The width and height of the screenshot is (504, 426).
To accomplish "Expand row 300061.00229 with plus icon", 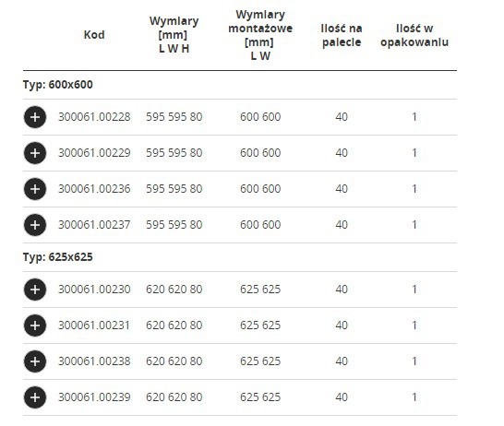I will [35, 153].
